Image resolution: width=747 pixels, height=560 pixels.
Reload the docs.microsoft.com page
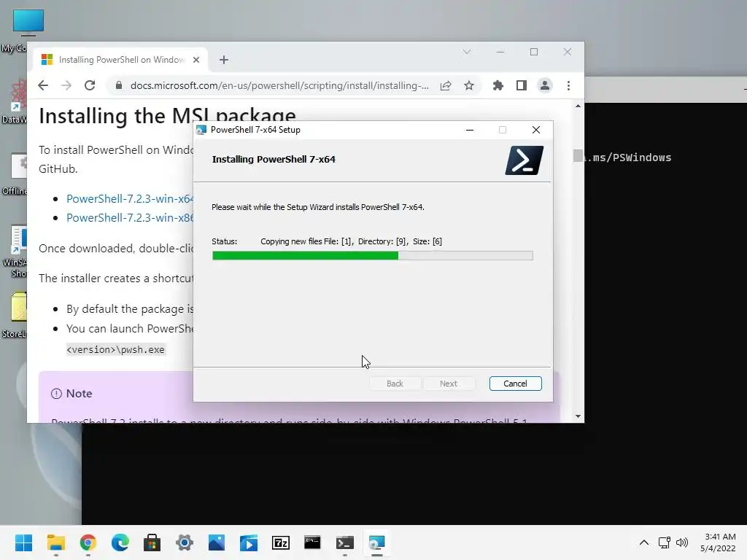pos(90,86)
